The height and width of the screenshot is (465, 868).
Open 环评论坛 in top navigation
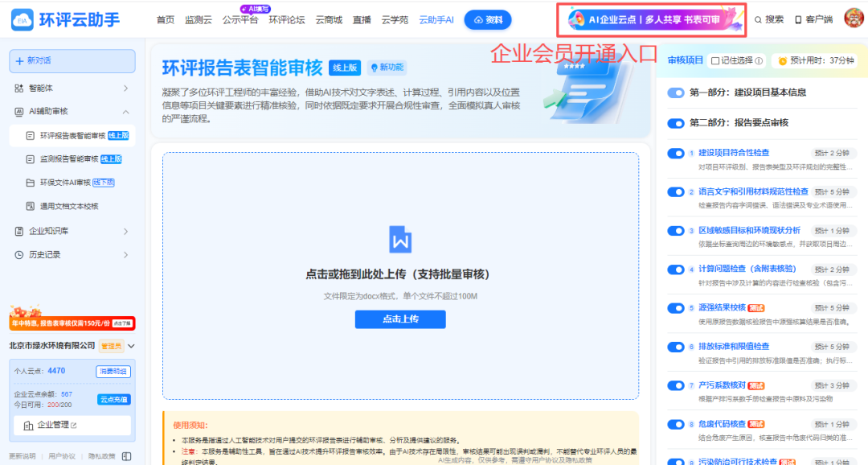point(287,20)
